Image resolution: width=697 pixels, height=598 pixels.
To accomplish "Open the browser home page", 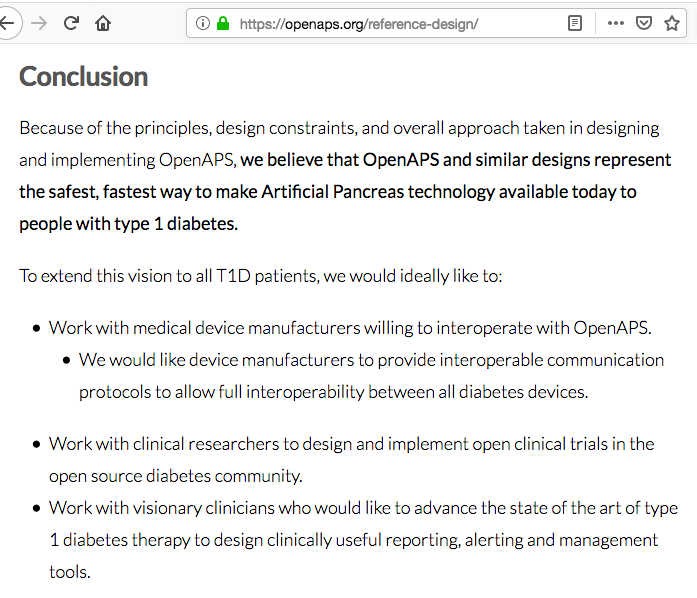I will pyautogui.click(x=103, y=23).
